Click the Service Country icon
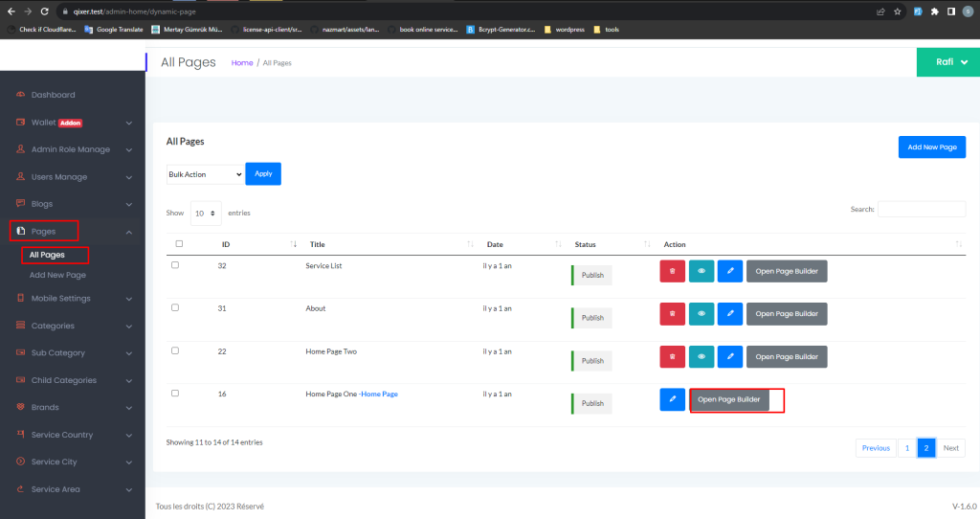Screen dimensions: 980x519 tap(21, 434)
